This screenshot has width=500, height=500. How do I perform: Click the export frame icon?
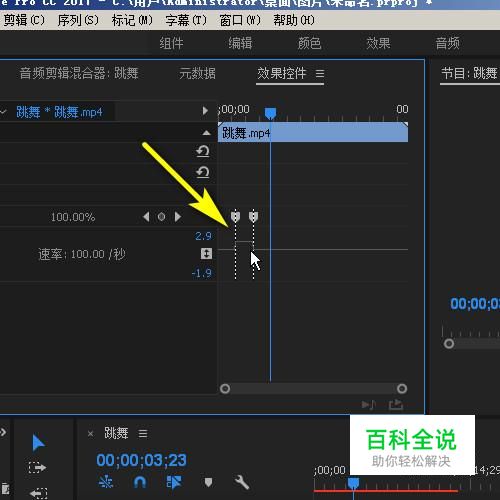[396, 405]
